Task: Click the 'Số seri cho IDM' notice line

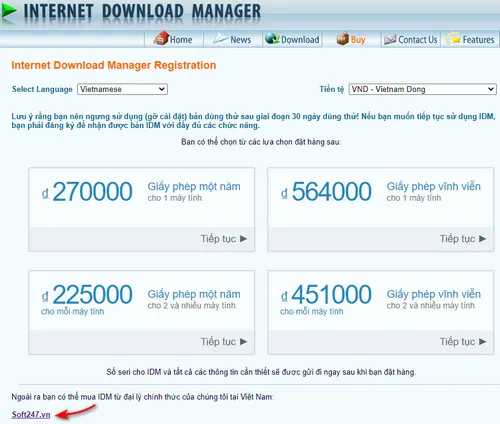Action: tap(261, 372)
